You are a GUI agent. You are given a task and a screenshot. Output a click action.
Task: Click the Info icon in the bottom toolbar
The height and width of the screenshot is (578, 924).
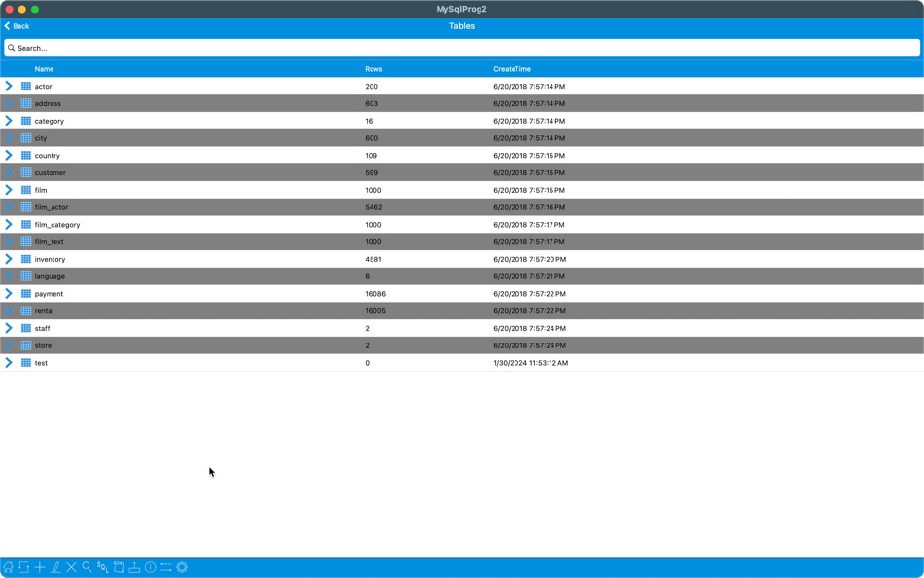[x=151, y=567]
